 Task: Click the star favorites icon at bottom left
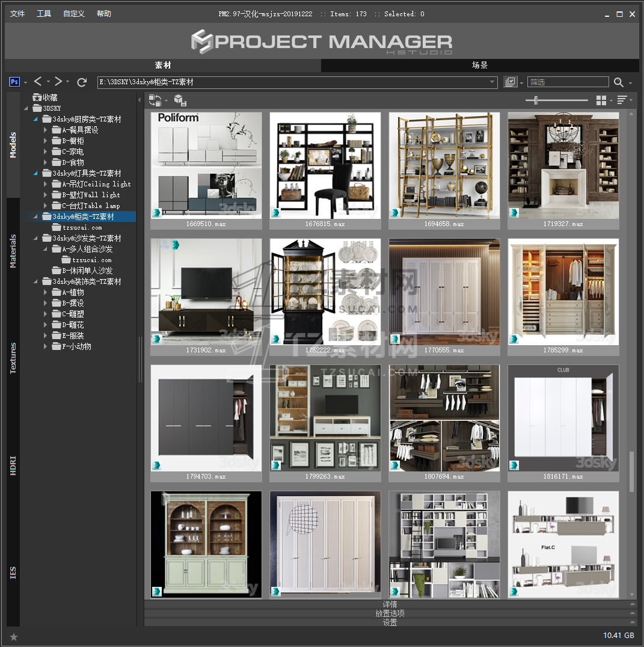point(14,636)
